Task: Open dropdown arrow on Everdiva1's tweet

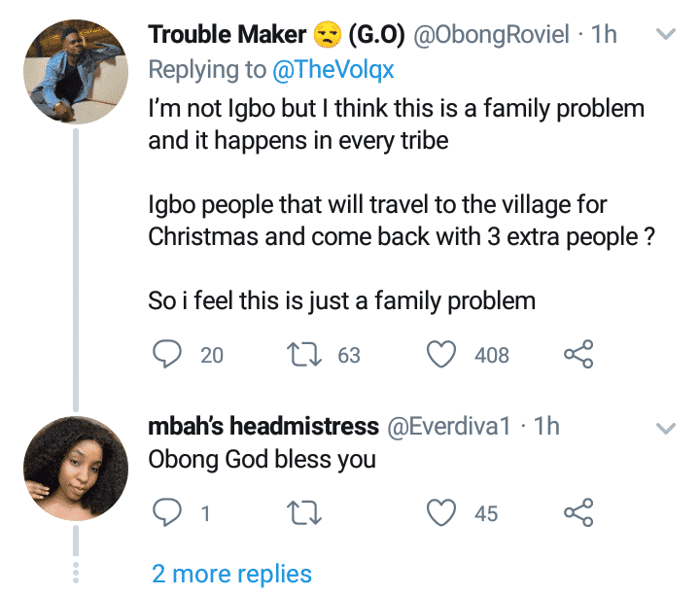Action: click(667, 428)
